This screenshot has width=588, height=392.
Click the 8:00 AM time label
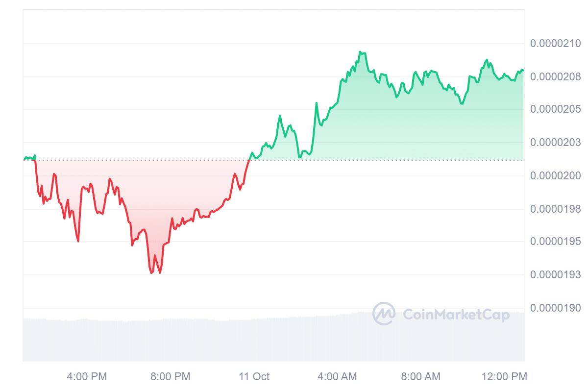[420, 376]
